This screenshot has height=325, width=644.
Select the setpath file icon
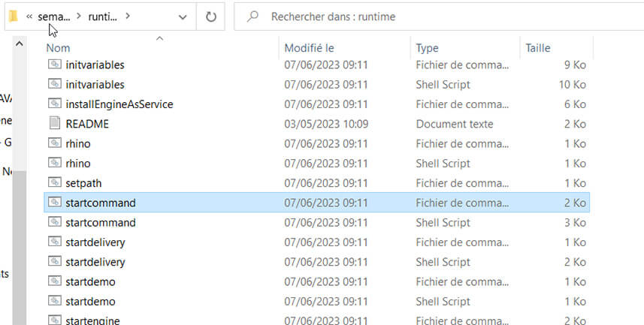pos(55,182)
